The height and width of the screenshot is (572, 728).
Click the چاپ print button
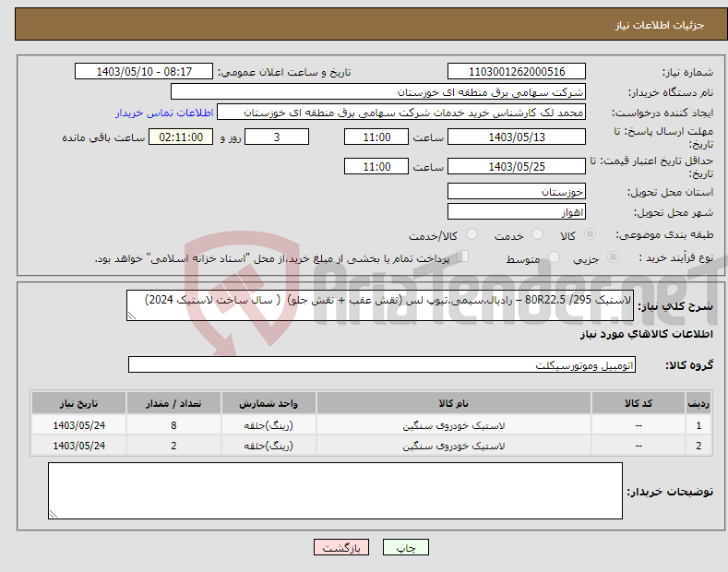click(x=405, y=547)
